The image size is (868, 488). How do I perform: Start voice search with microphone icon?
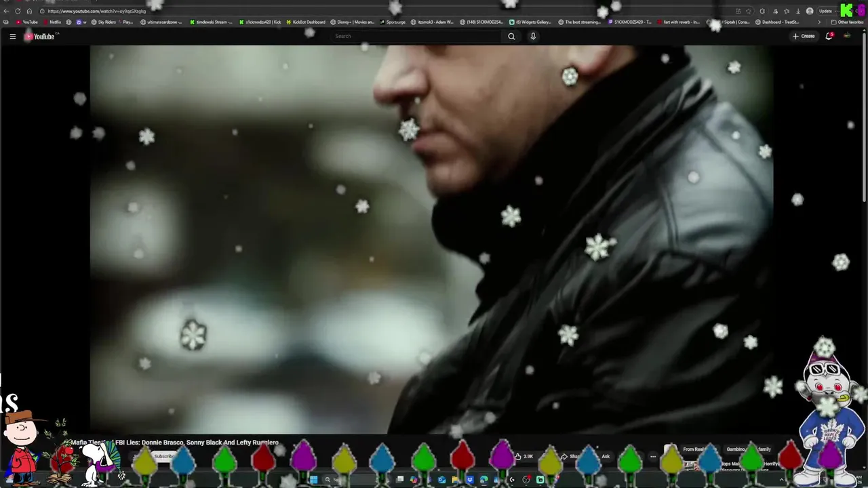[533, 36]
